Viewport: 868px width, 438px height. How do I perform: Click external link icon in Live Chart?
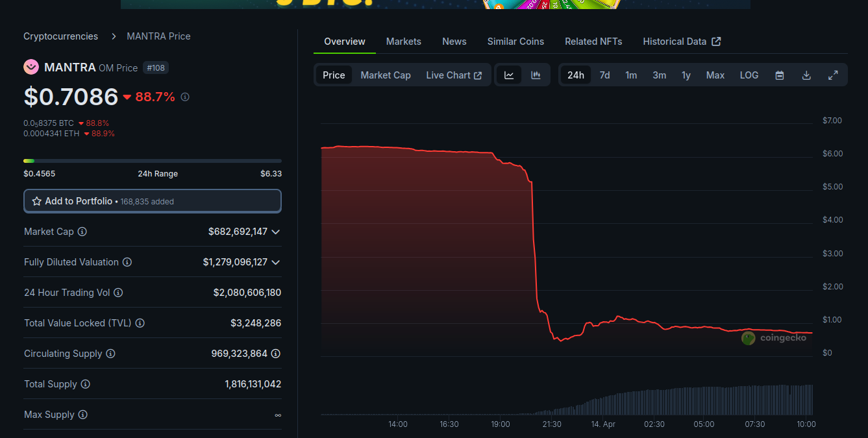click(478, 75)
